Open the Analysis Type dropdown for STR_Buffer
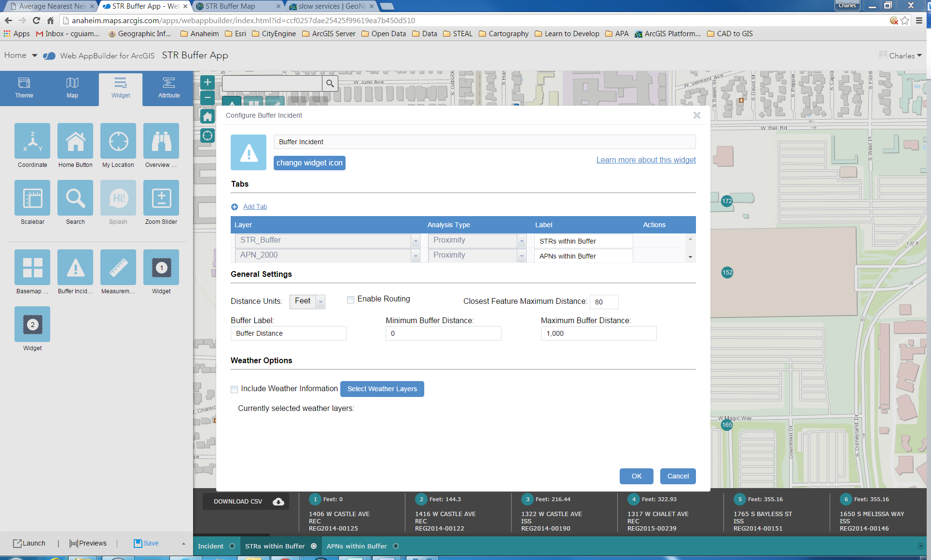Viewport: 931px width, 560px height. 522,241
